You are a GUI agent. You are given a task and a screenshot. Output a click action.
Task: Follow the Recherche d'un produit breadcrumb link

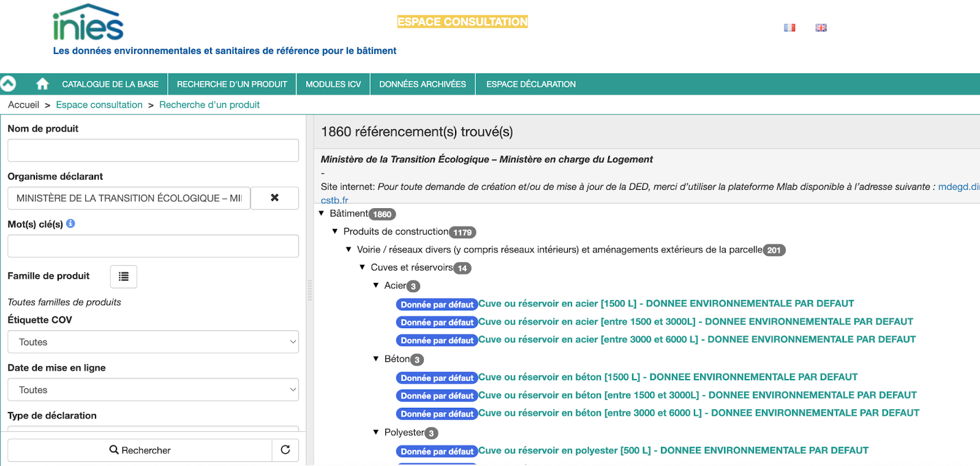209,105
